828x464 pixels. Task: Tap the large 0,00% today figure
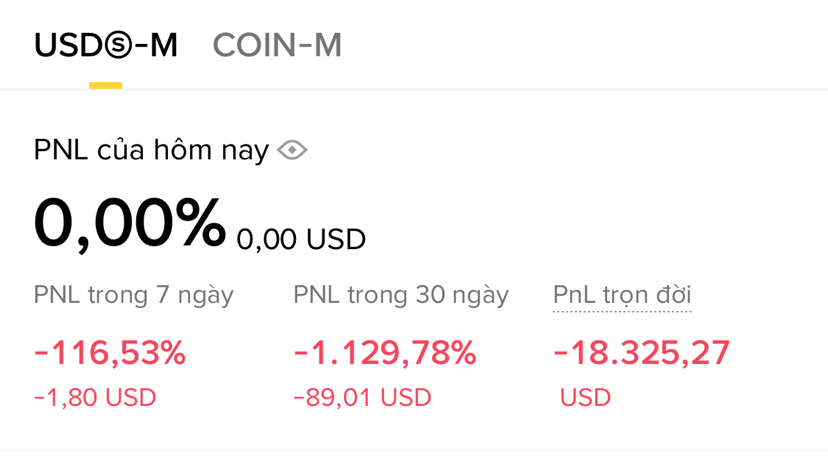(129, 223)
